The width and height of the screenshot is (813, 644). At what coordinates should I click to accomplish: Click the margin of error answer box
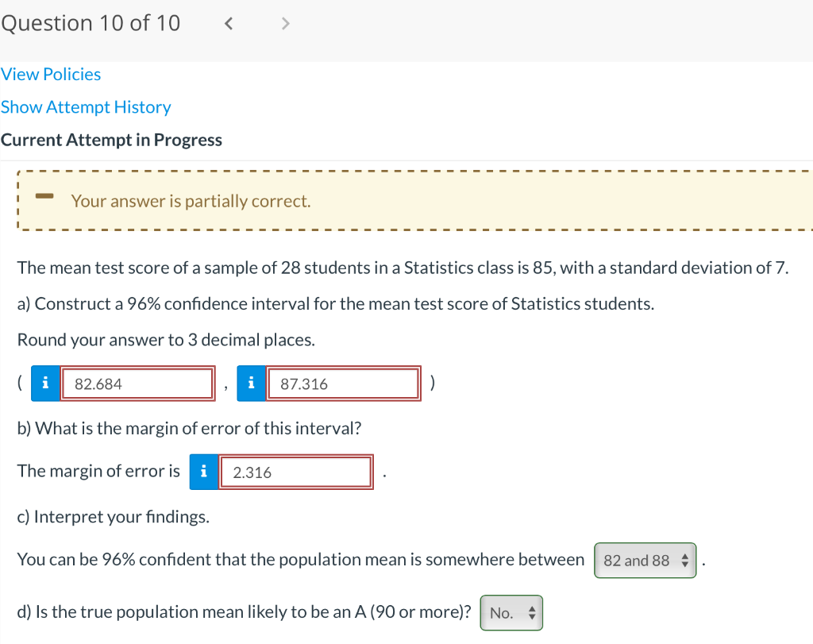(295, 472)
